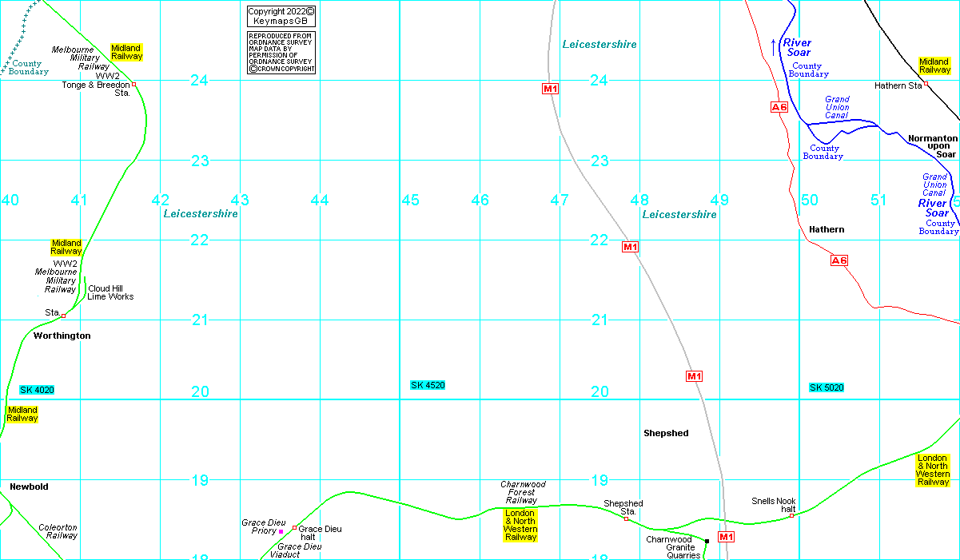Click the Shepshed town name
This screenshot has width=960, height=560.
point(666,433)
